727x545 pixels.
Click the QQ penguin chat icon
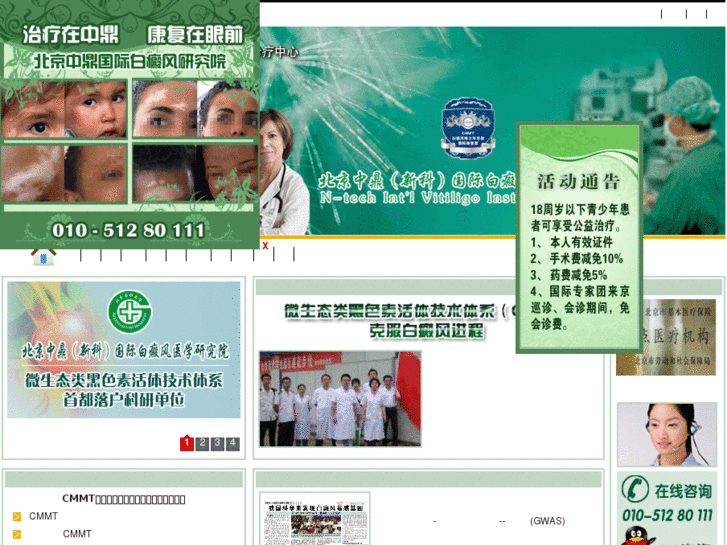pos(638,536)
